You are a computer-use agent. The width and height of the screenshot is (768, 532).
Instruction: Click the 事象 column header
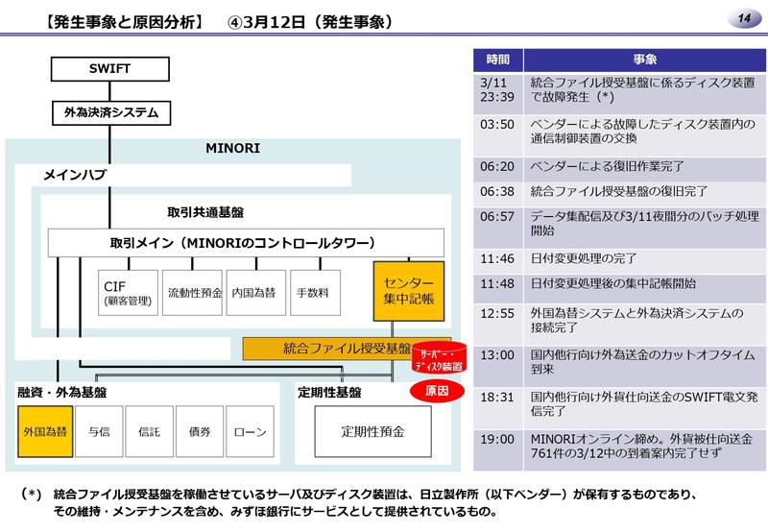[x=644, y=60]
